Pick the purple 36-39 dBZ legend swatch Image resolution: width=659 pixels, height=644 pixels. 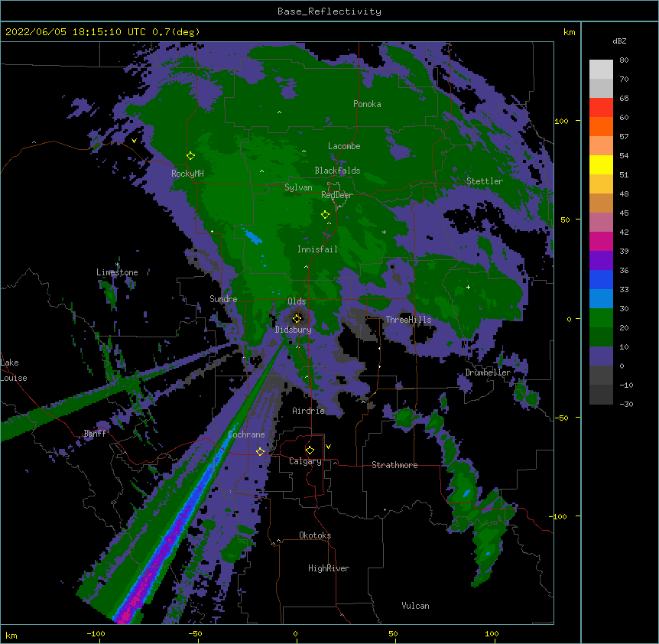pos(601,261)
